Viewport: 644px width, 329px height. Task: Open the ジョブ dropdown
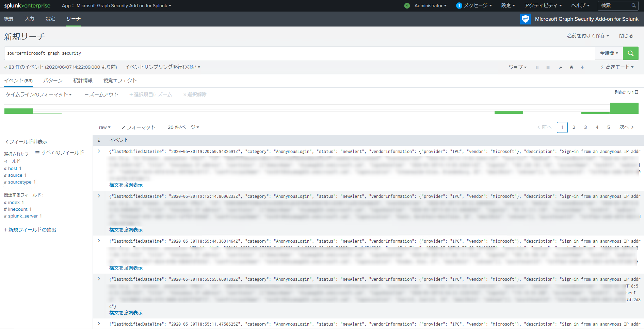(517, 67)
